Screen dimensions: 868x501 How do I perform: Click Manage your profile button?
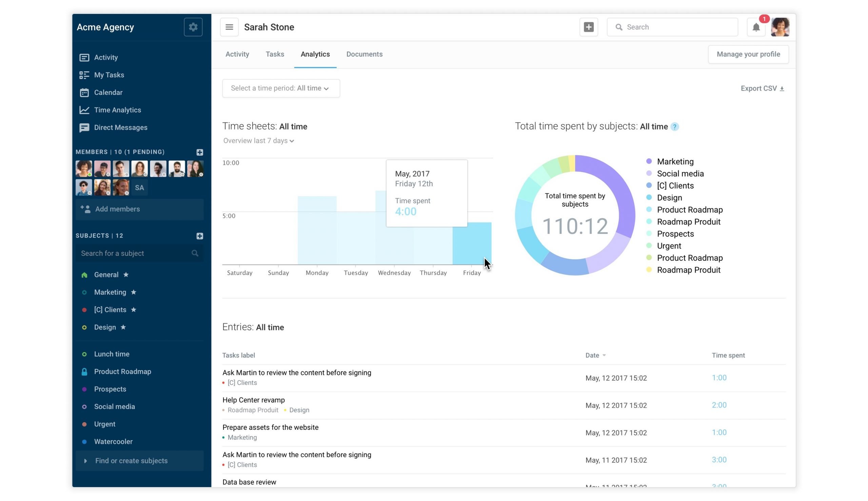point(748,54)
